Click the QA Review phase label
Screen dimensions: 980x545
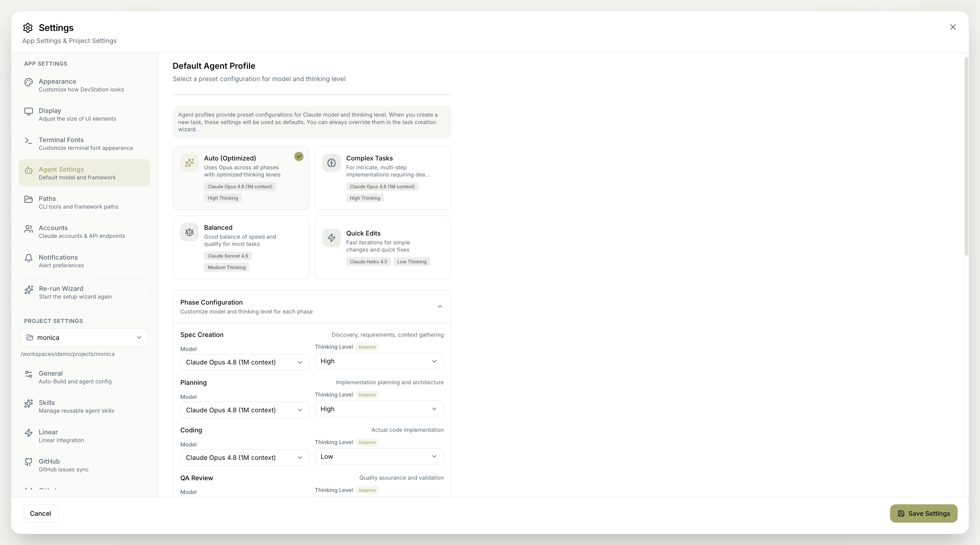[197, 478]
